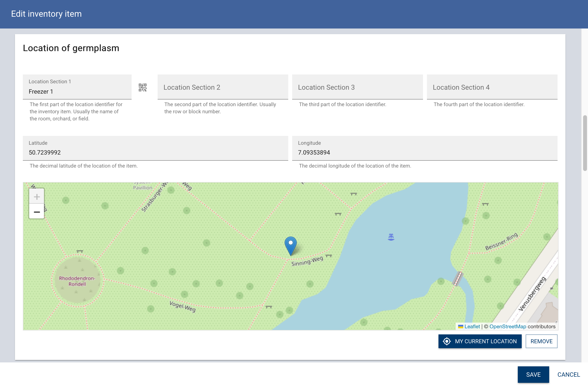This screenshot has width=588, height=386.
Task: Tap the fountain icon in the lake
Action: pos(391,237)
